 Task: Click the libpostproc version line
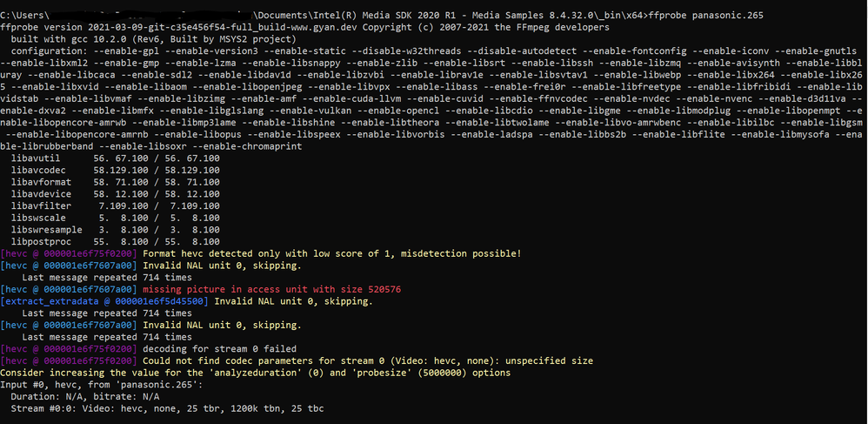(x=115, y=242)
